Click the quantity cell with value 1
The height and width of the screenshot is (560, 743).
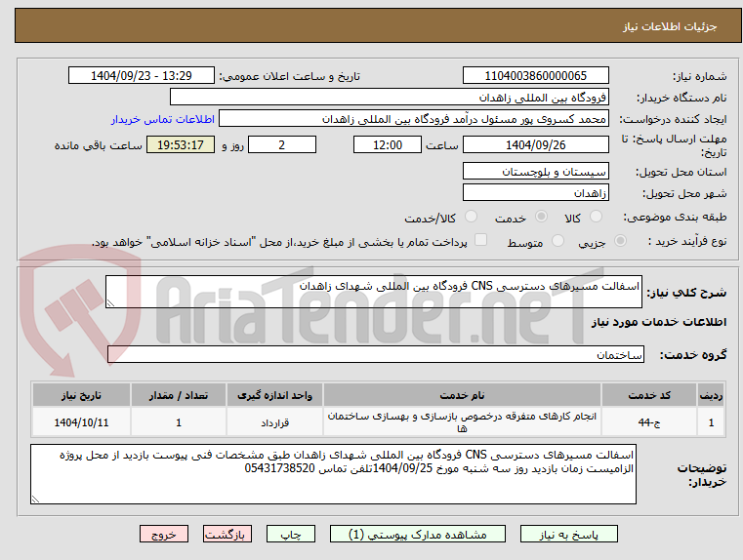(179, 421)
